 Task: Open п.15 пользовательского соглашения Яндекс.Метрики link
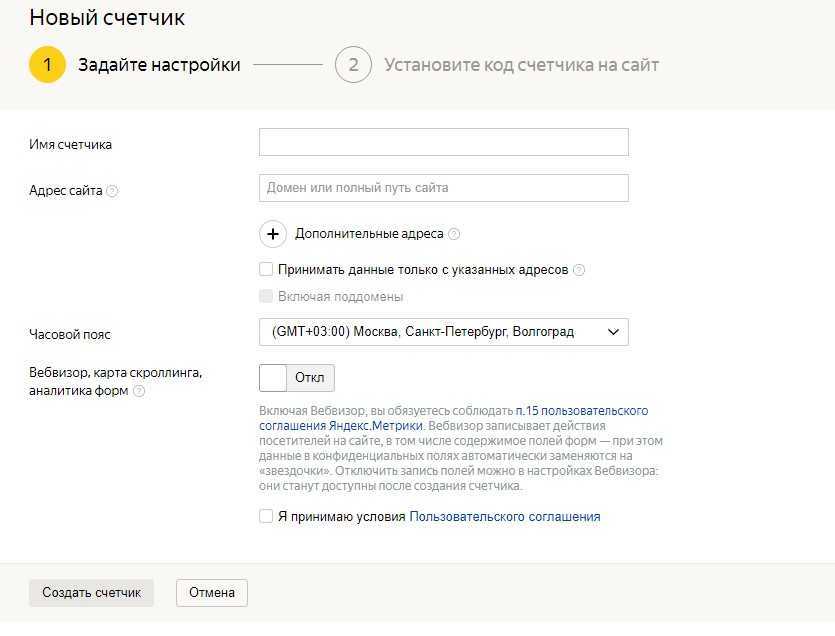581,411
